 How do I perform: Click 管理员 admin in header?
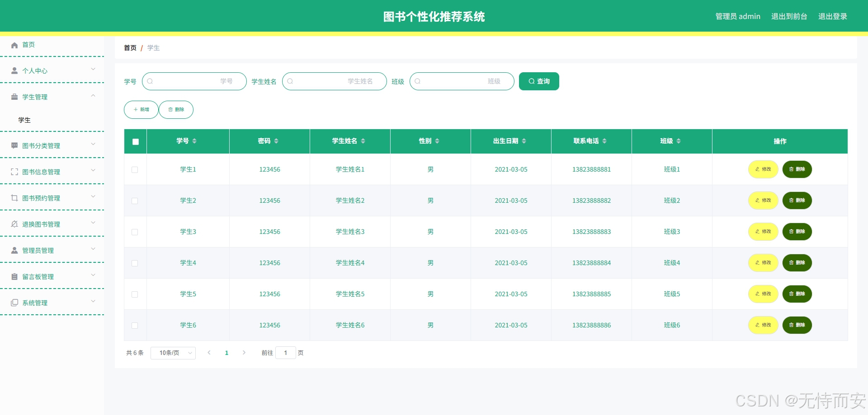pos(738,16)
